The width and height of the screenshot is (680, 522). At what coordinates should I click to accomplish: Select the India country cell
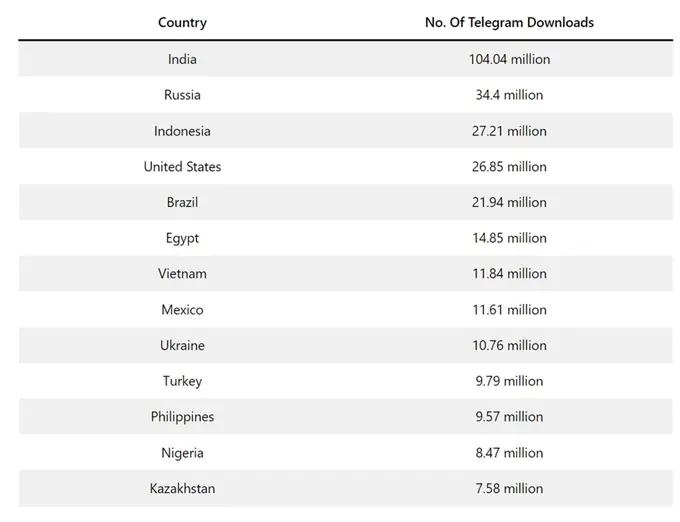(x=182, y=59)
